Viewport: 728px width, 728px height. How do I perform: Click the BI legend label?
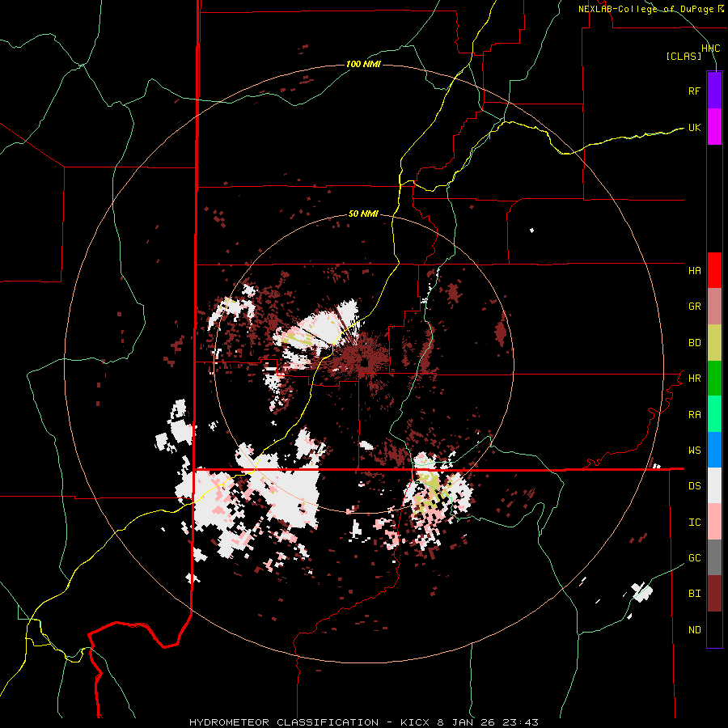point(694,594)
